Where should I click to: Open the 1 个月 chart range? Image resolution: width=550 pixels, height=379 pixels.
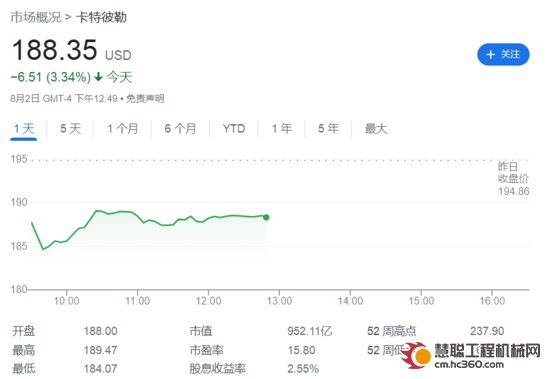122,129
